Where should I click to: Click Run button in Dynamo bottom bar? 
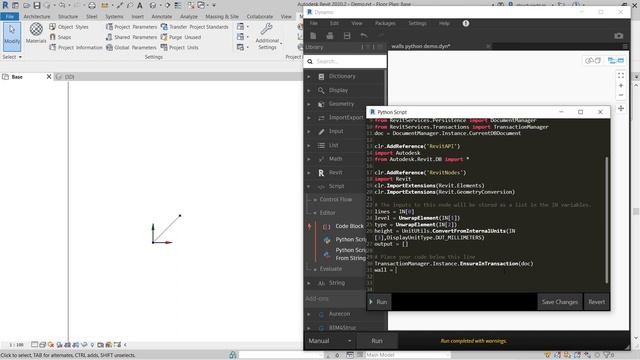pyautogui.click(x=377, y=340)
